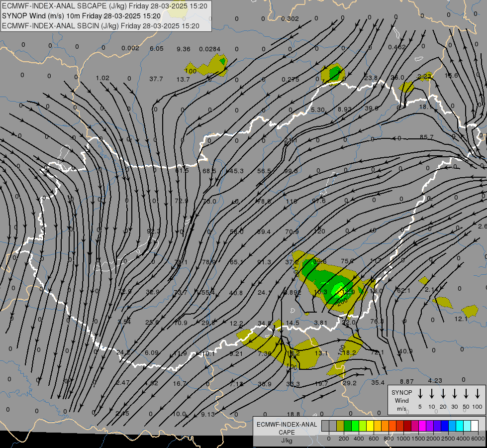Click the 62.1 value on the map

tap(404, 291)
